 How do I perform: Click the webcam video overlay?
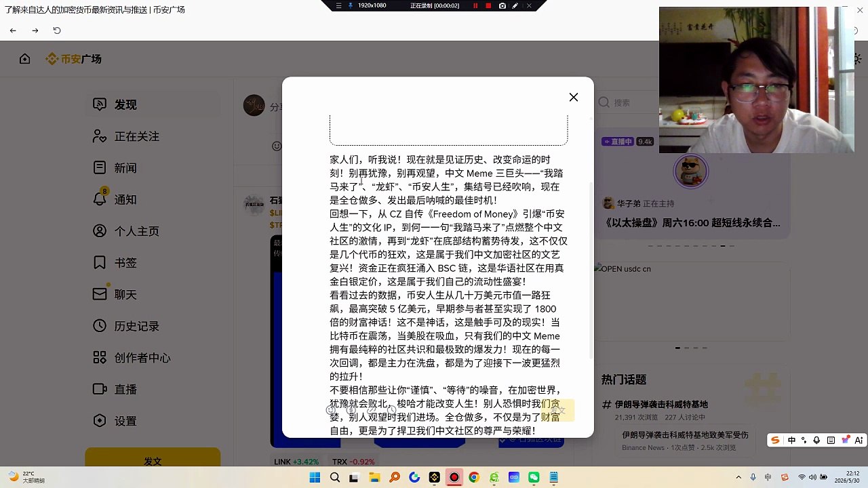click(756, 80)
